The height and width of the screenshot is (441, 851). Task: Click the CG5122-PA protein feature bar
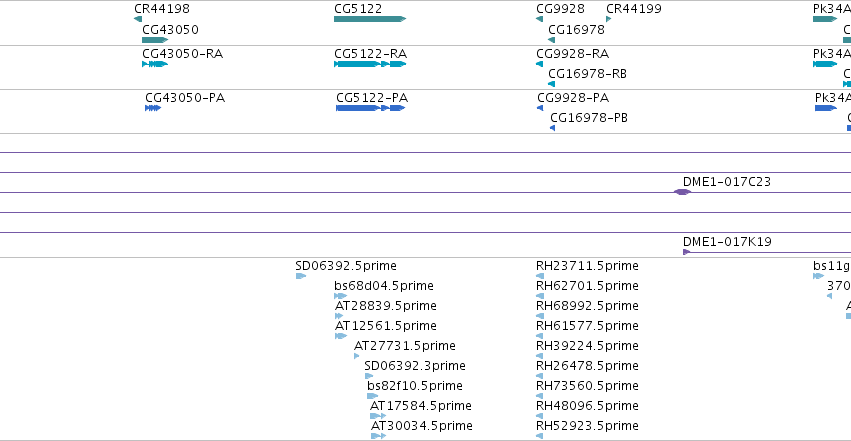[x=370, y=108]
